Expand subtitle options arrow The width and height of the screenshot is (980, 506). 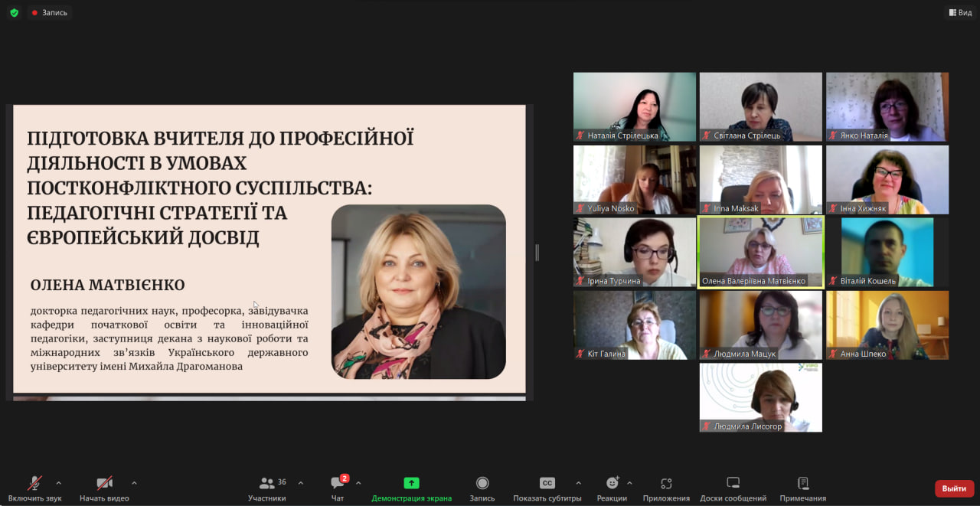(578, 483)
